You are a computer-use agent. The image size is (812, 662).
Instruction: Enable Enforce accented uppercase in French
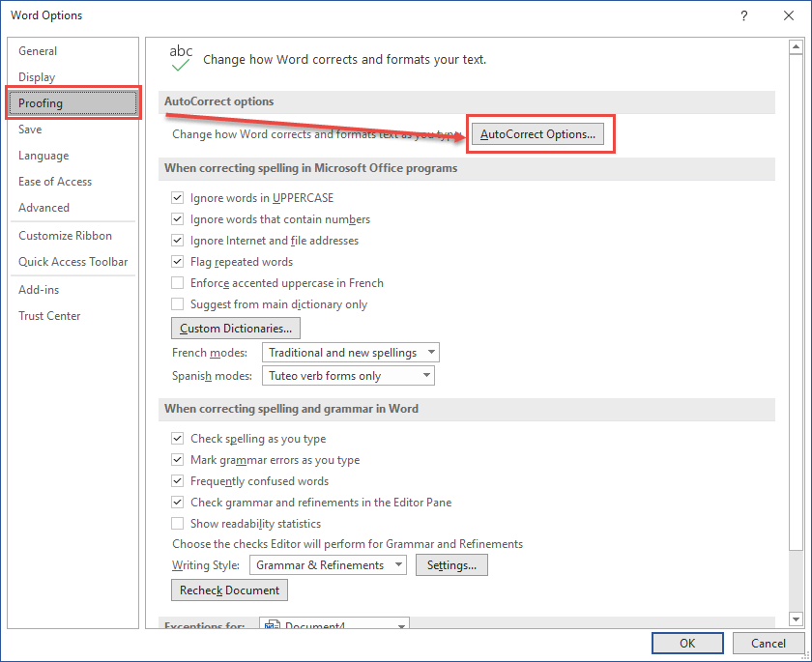[177, 282]
